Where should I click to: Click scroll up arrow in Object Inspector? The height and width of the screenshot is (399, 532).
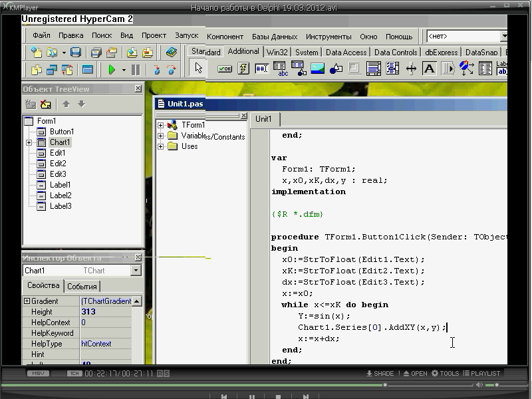point(136,301)
